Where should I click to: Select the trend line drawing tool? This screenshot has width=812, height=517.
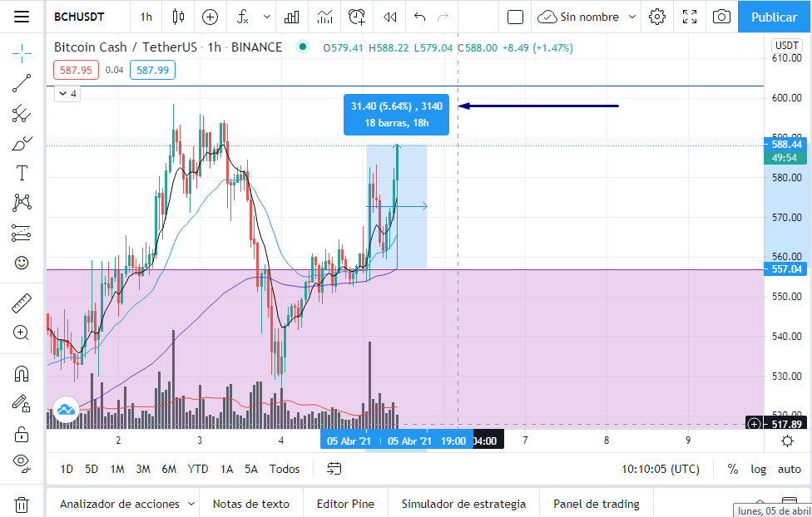tap(22, 83)
